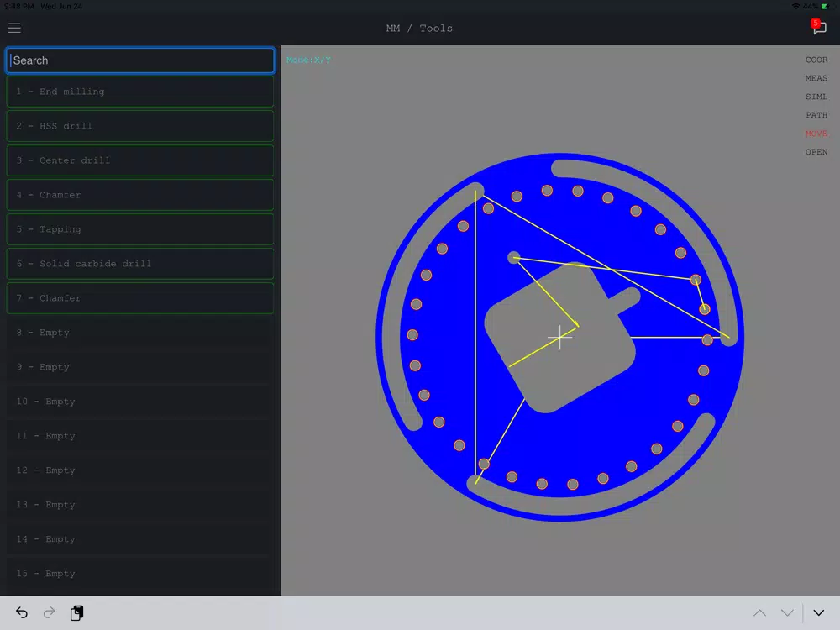This screenshot has height=630, width=840.
Task: Start simulation with SIML
Action: [x=816, y=97]
